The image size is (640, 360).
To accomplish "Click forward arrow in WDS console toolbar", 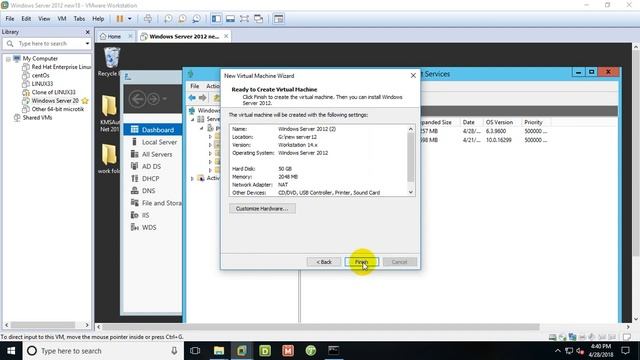I will click(x=202, y=98).
